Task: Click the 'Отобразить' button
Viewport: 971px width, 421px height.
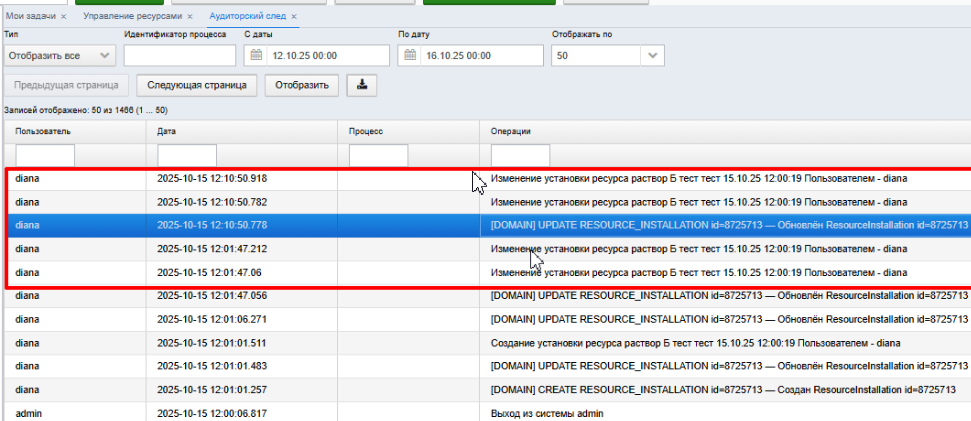Action: [302, 85]
